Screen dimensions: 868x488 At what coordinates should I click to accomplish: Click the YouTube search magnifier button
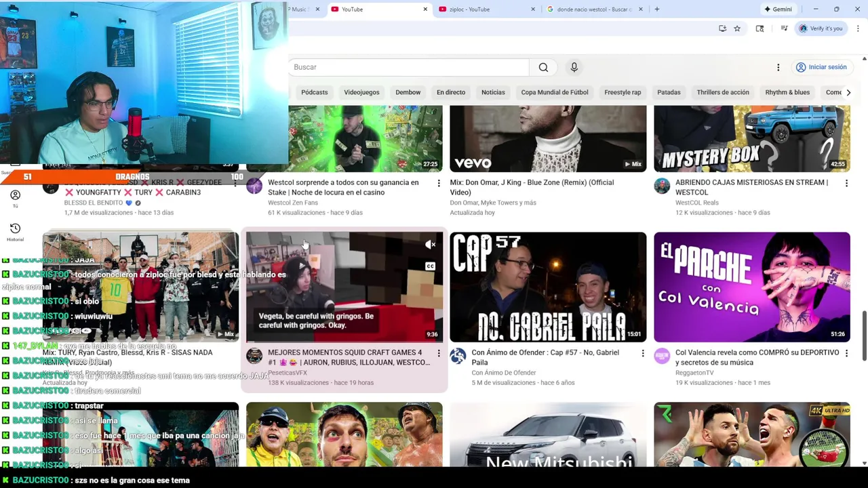pos(543,67)
